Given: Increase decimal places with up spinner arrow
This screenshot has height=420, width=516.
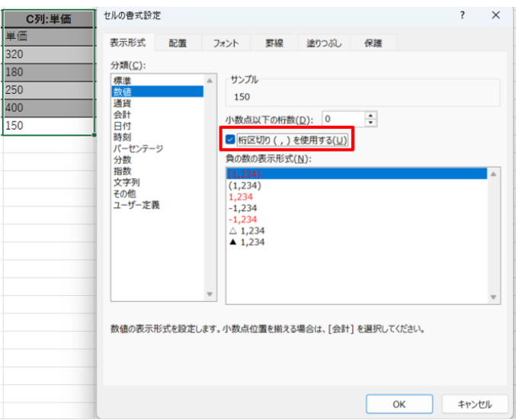Looking at the screenshot, I should click(371, 115).
